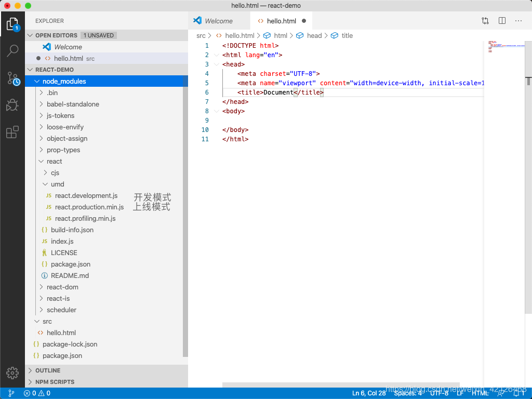This screenshot has width=532, height=399.
Task: Open the Search view icon
Action: tap(12, 51)
